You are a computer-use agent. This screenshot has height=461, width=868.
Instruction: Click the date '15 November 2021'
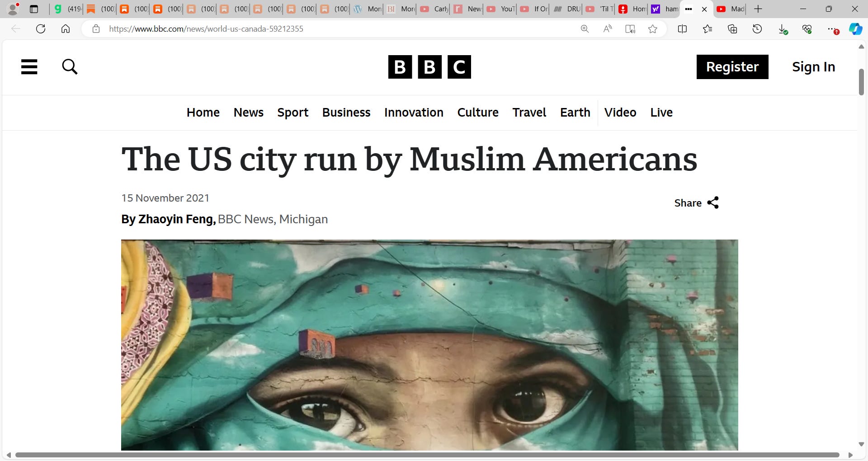(x=165, y=198)
